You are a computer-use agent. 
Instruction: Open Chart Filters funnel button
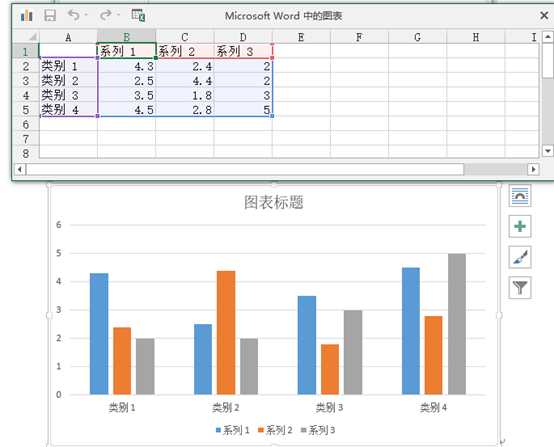click(x=520, y=287)
